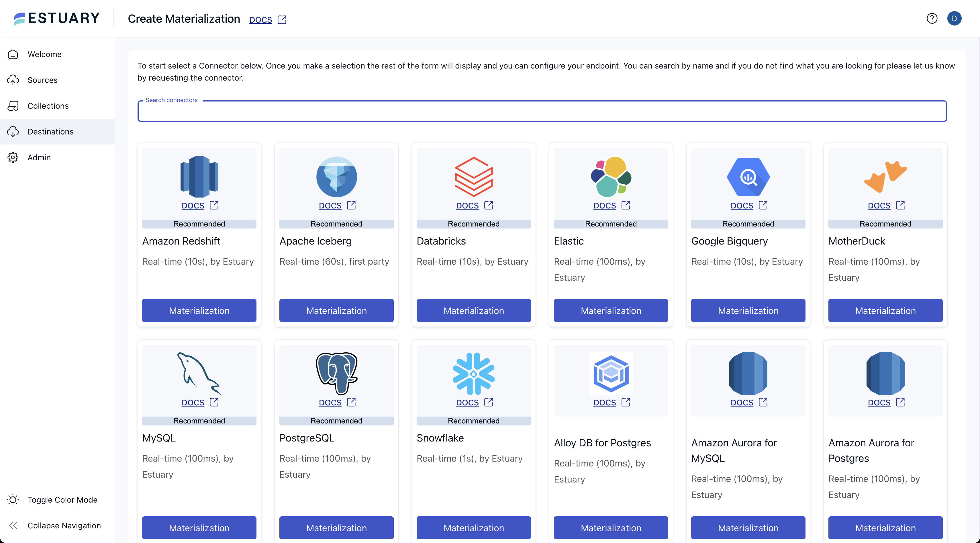Open the Admin section

click(x=39, y=157)
